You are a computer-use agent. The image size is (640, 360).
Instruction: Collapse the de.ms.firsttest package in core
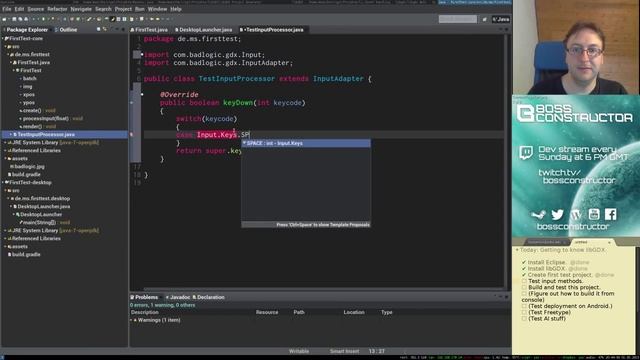(x=8, y=54)
